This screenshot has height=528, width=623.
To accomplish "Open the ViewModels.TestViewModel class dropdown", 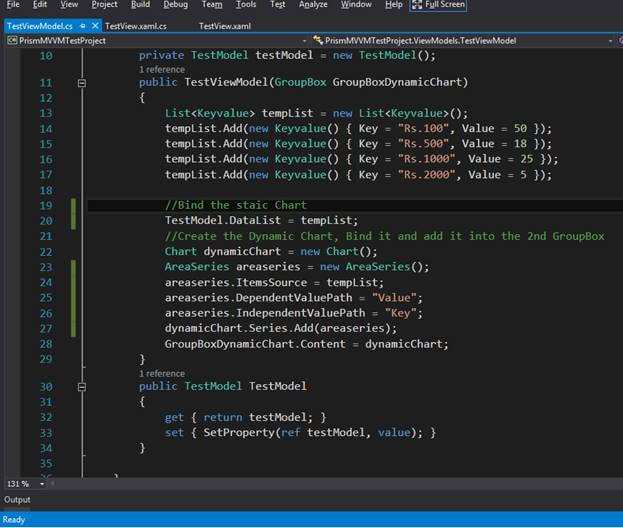I will (x=460, y=40).
